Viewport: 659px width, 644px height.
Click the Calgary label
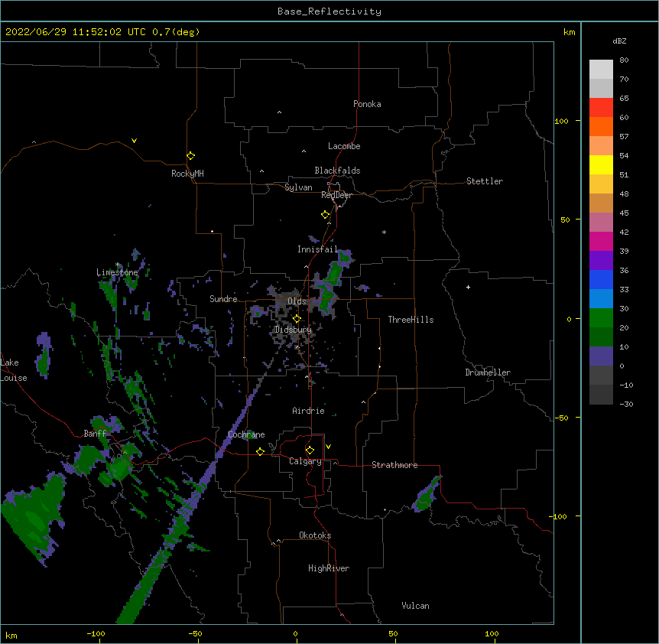pyautogui.click(x=305, y=461)
